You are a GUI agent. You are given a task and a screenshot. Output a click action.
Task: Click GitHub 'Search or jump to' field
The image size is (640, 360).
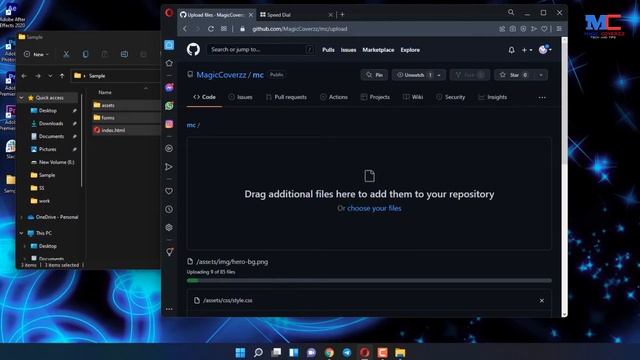[x=260, y=49]
